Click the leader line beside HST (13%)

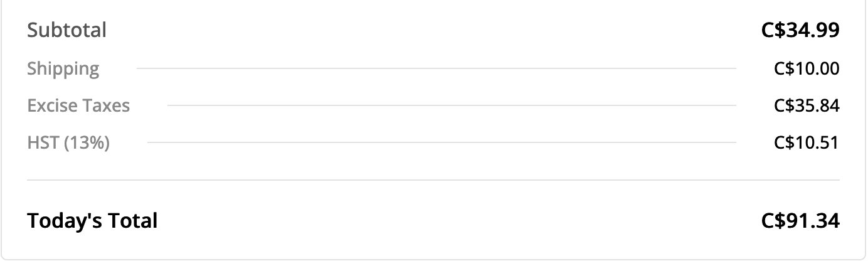pos(442,142)
